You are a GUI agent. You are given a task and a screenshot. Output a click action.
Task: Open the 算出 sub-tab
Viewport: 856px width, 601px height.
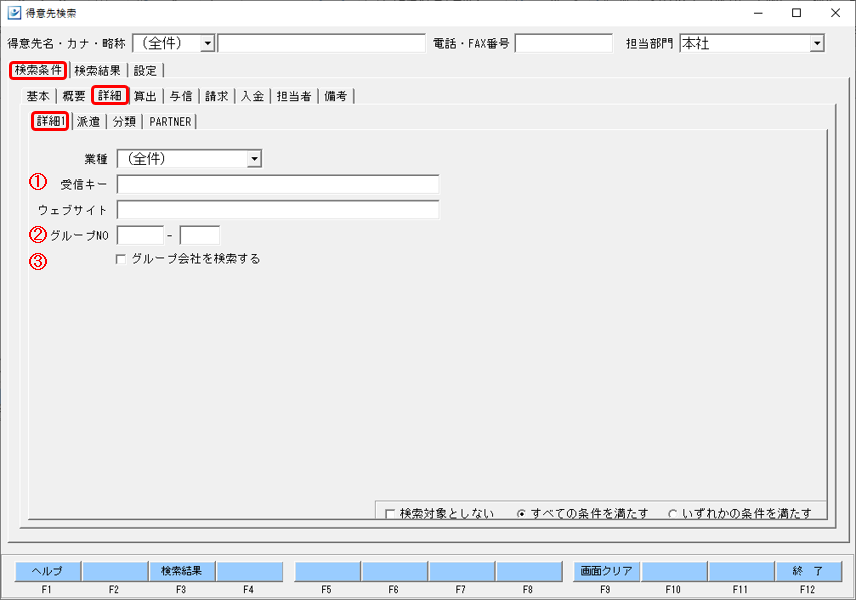145,96
